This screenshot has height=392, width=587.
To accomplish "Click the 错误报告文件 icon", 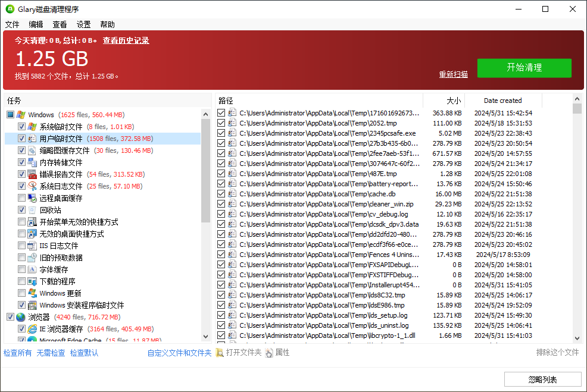I will tap(32, 174).
